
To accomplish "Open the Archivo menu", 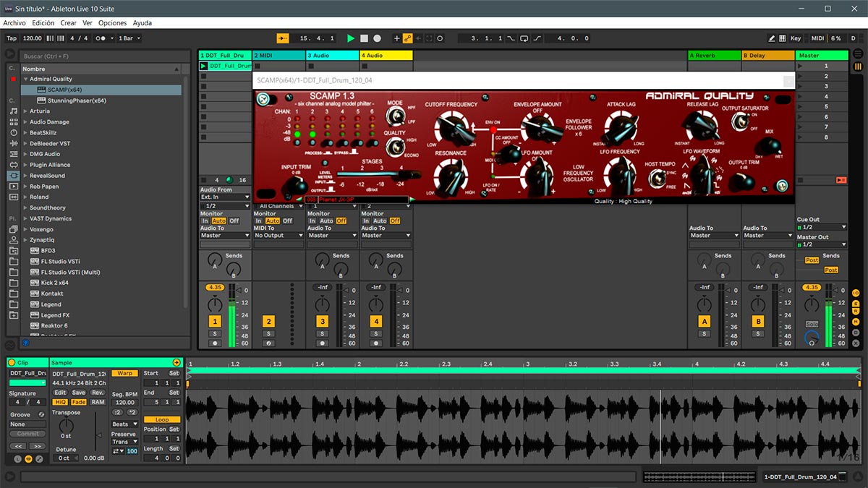I will 14,23.
